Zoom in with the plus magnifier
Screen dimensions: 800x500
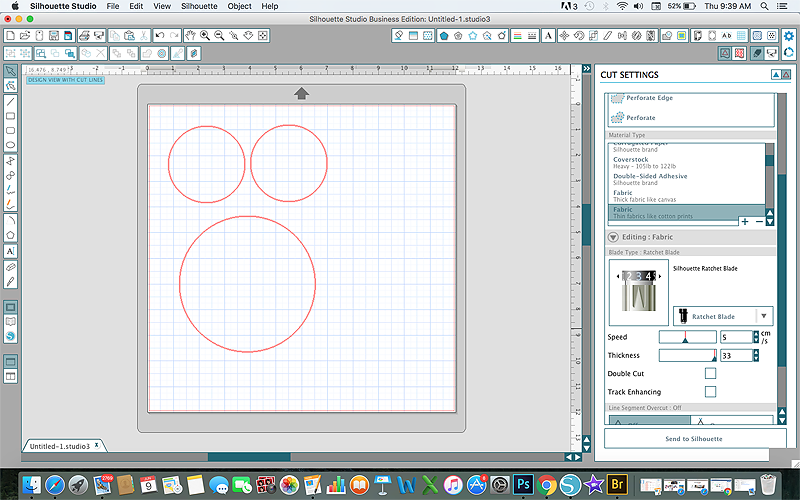pos(205,36)
